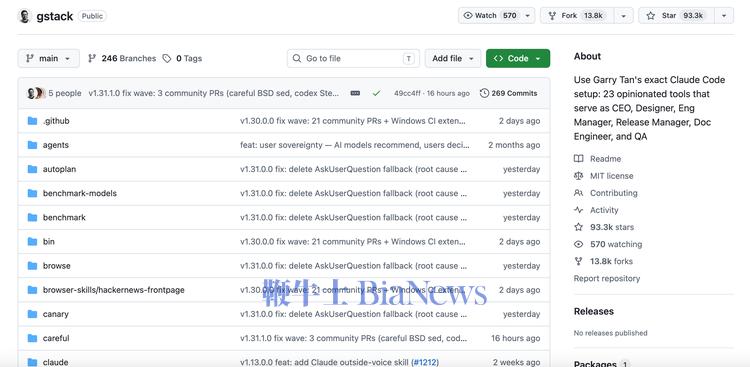This screenshot has width=750, height=367.
Task: Click the folder icon for bin
Action: tap(32, 242)
